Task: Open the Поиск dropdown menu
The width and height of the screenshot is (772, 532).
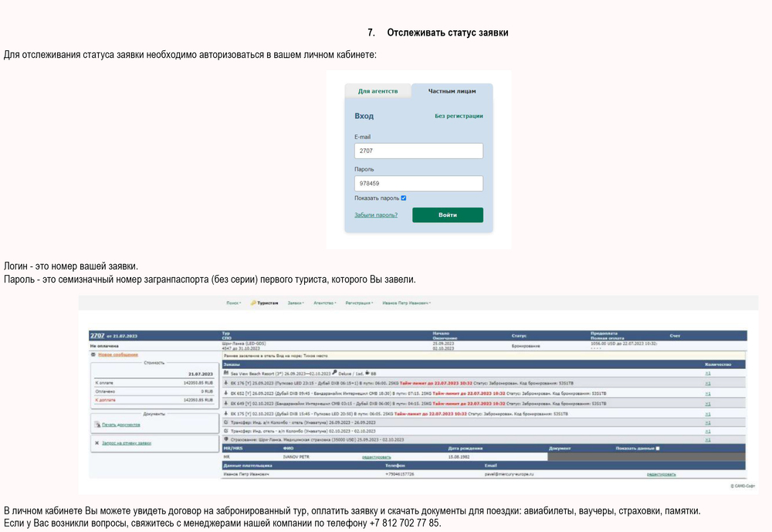Action: (233, 303)
